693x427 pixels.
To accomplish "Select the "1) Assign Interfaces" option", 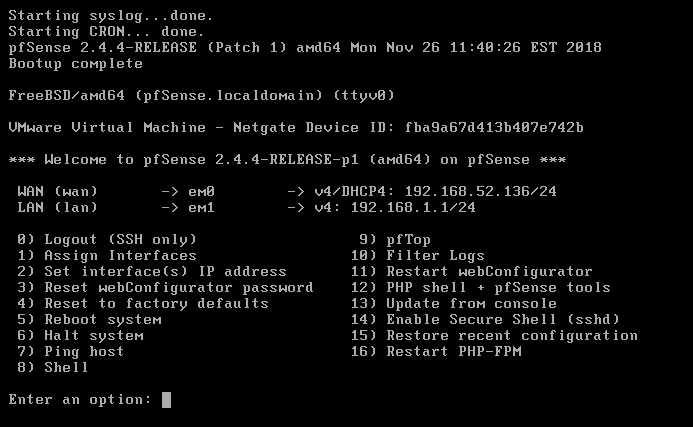I will (x=107, y=255).
